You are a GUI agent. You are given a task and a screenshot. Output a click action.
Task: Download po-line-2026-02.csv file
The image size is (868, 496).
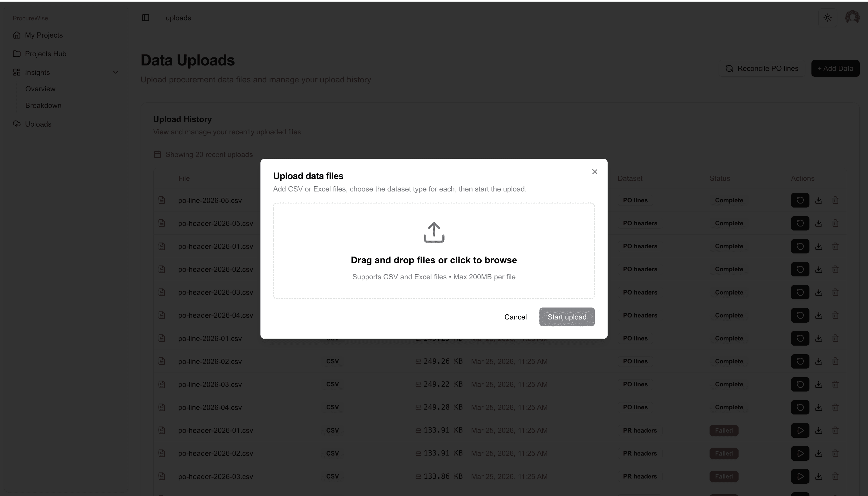coord(819,361)
